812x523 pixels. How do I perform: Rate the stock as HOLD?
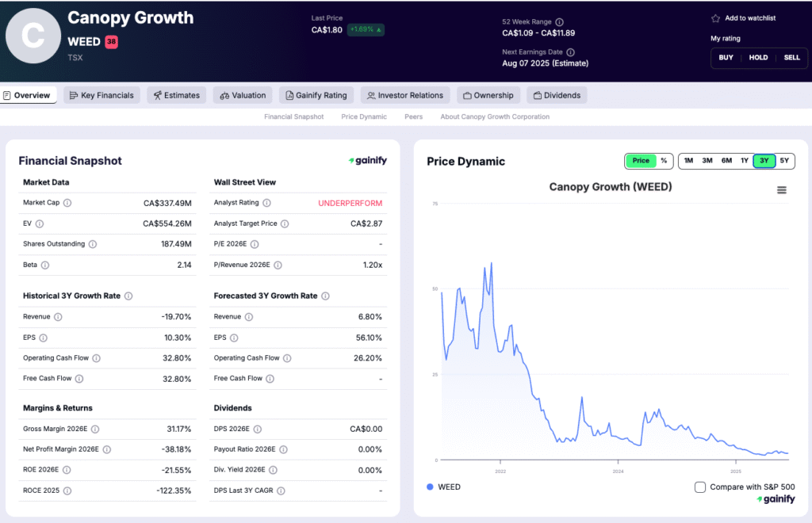pos(758,58)
